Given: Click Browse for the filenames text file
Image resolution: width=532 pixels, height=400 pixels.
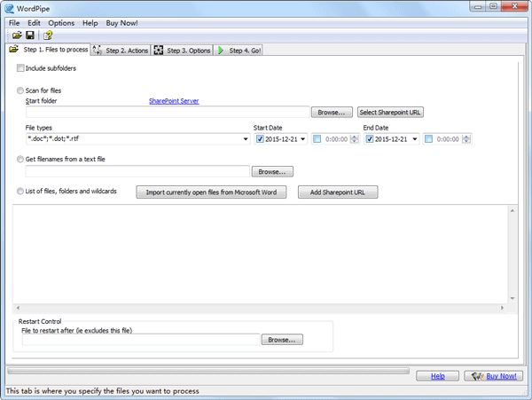Looking at the screenshot, I should (x=272, y=172).
